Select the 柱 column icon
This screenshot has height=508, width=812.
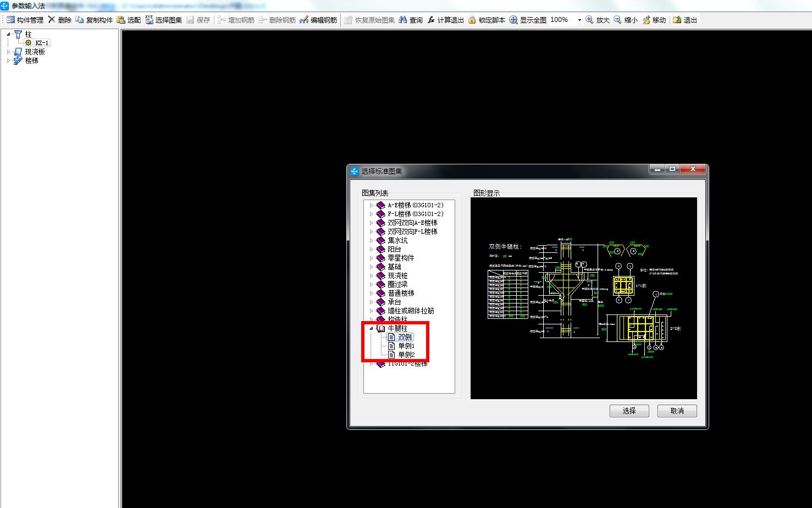(18, 34)
